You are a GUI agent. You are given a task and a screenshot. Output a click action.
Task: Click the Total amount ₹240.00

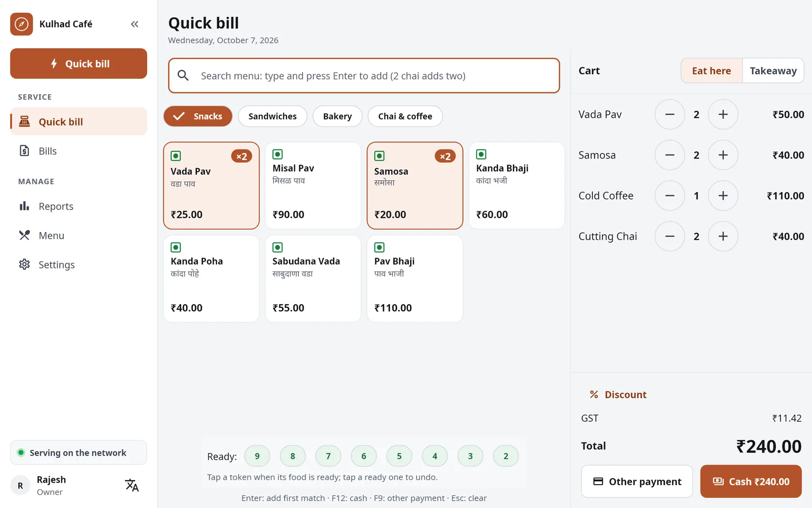point(769,447)
